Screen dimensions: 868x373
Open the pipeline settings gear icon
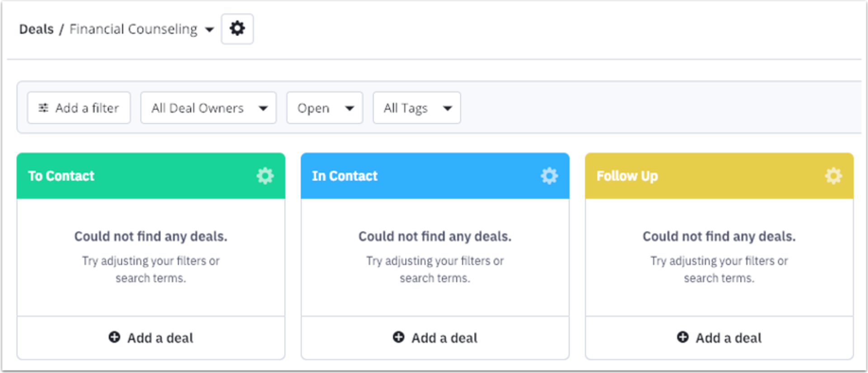237,28
